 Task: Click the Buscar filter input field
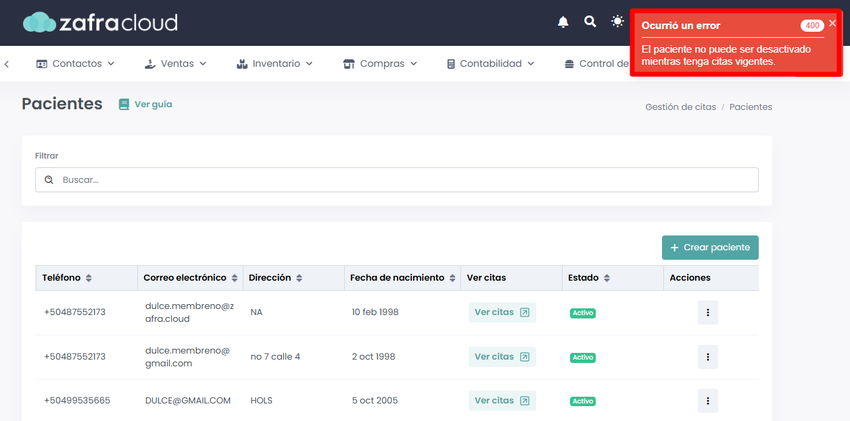click(x=397, y=180)
